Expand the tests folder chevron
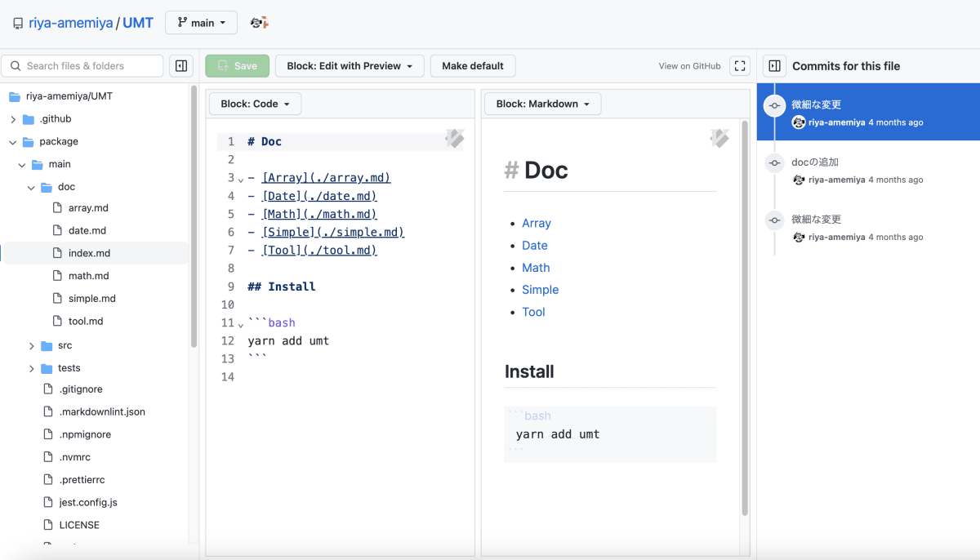The width and height of the screenshot is (980, 560). (x=32, y=368)
